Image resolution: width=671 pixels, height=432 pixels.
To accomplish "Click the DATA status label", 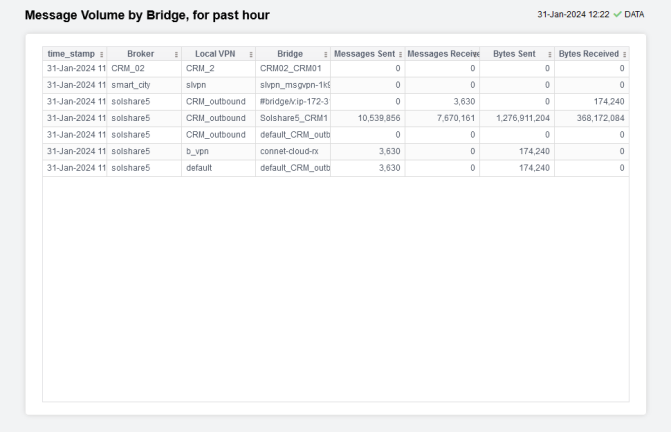I will (x=634, y=15).
